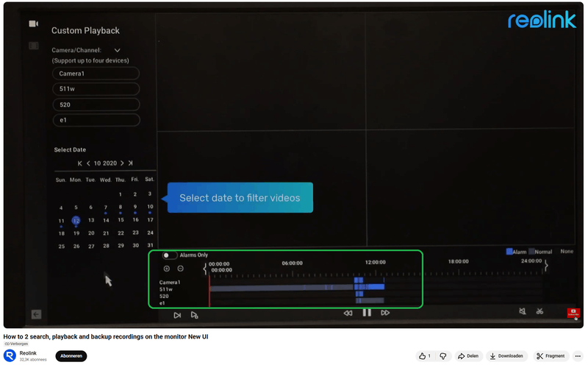Pick October 20 in the calendar
Viewport: 588px width, 365px height.
(x=91, y=233)
